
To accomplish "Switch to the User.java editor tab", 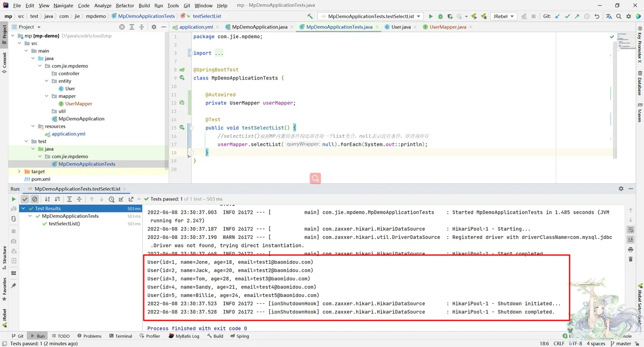I will (401, 27).
